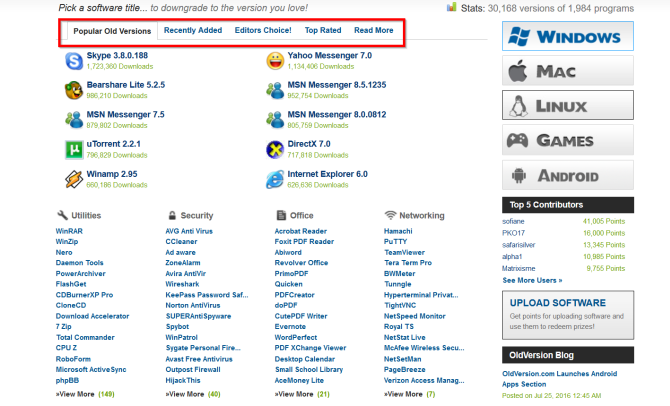Viewport: 670px width, 406px height.
Task: Switch to the Recently Added tab
Action: (193, 30)
